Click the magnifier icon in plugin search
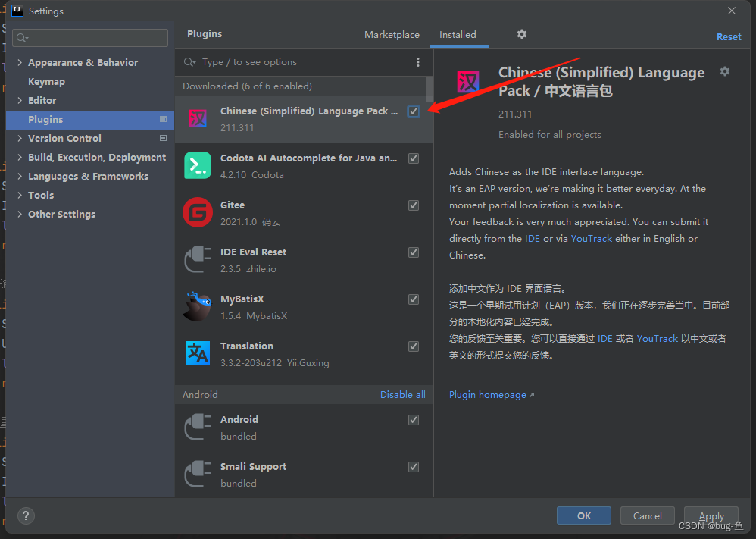Image resolution: width=756 pixels, height=539 pixels. [x=189, y=62]
